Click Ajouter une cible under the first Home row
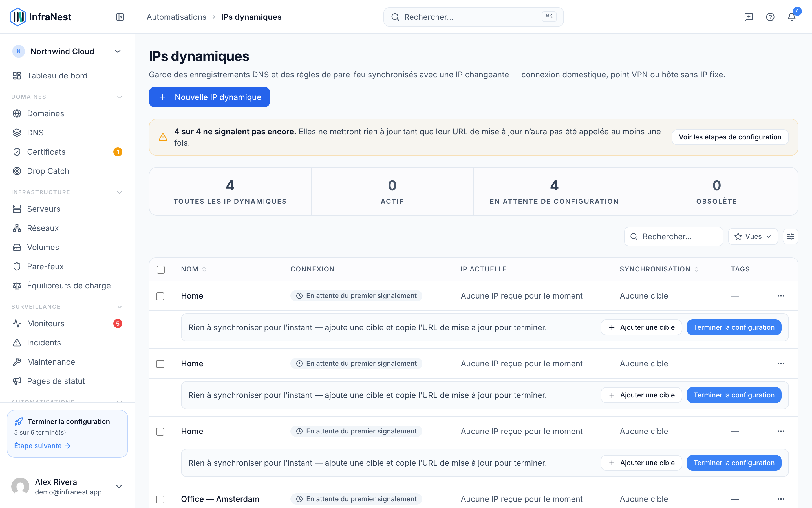Viewport: 812px width, 508px height. click(x=641, y=327)
